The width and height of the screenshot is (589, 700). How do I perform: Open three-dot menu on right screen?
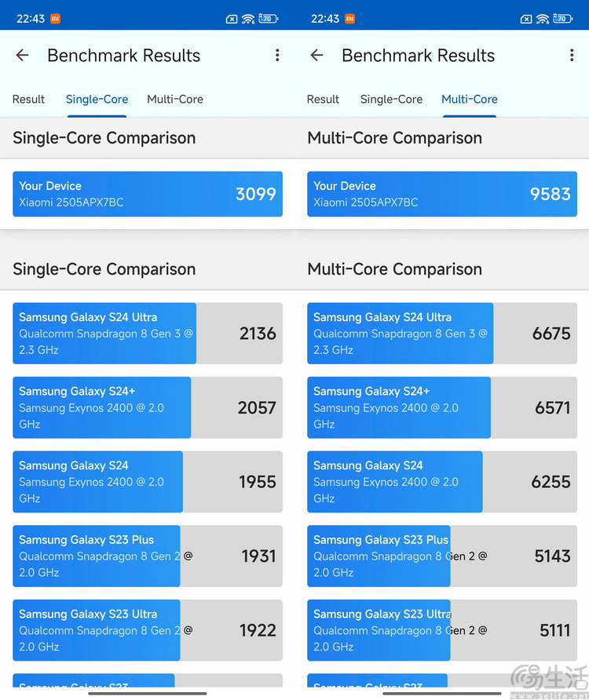[x=572, y=56]
